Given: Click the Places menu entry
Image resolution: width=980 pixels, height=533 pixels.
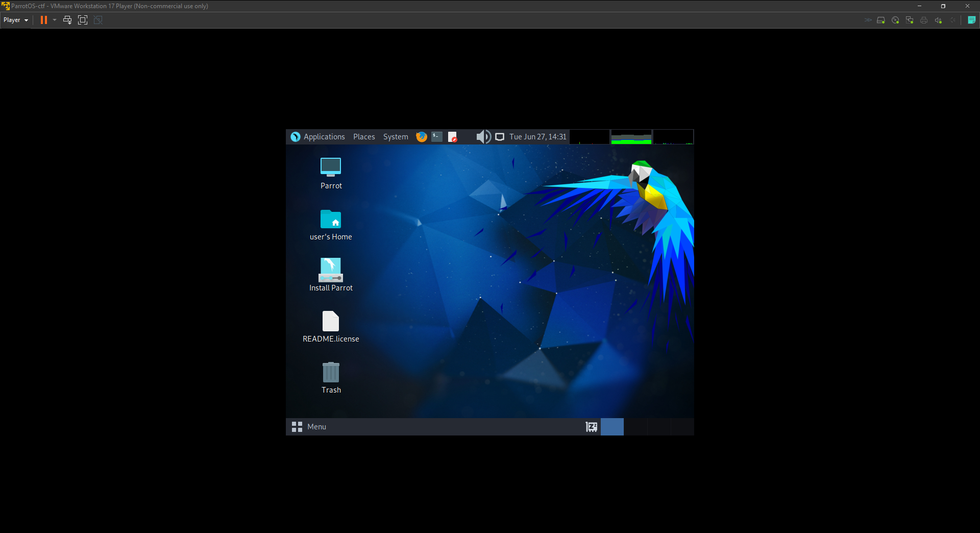Looking at the screenshot, I should click(364, 136).
